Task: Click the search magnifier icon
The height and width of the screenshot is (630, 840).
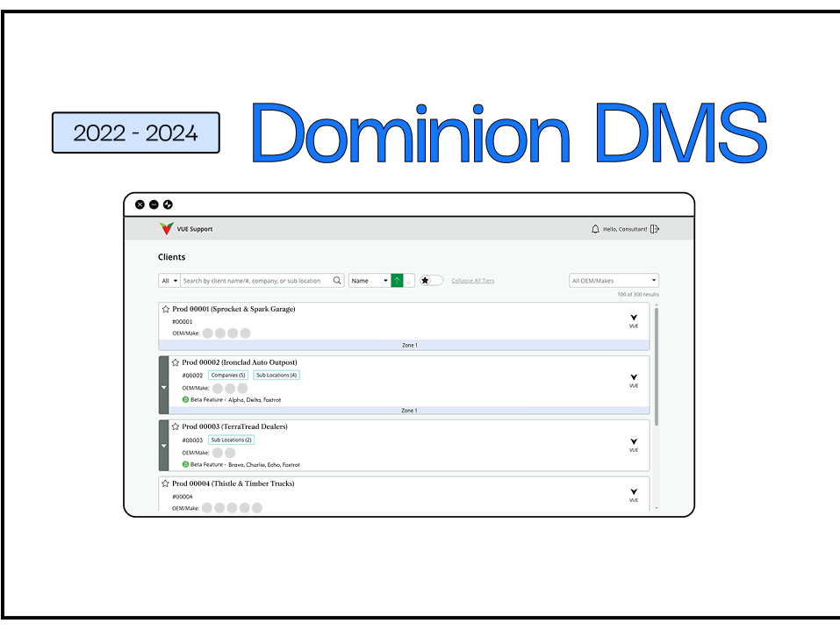Action: (337, 280)
